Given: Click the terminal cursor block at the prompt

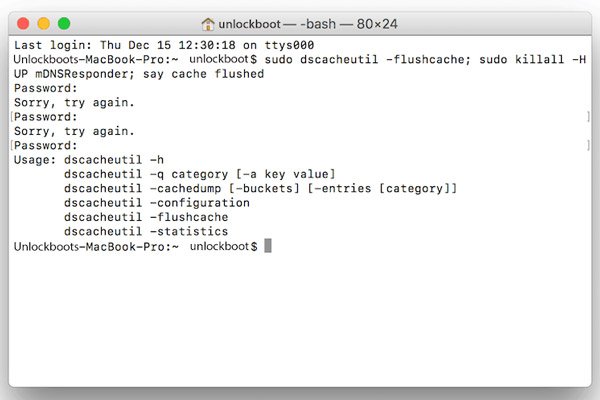Looking at the screenshot, I should [x=268, y=246].
